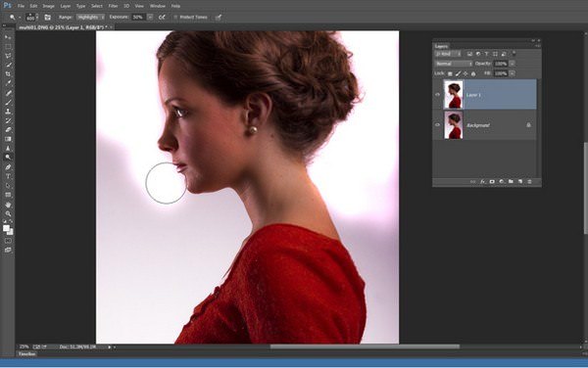
Task: Open the Range Highlights dropdown
Action: pyautogui.click(x=91, y=18)
